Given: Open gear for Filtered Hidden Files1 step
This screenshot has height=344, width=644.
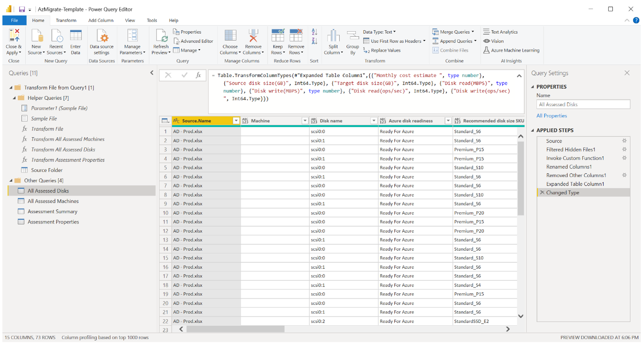Looking at the screenshot, I should pos(624,149).
